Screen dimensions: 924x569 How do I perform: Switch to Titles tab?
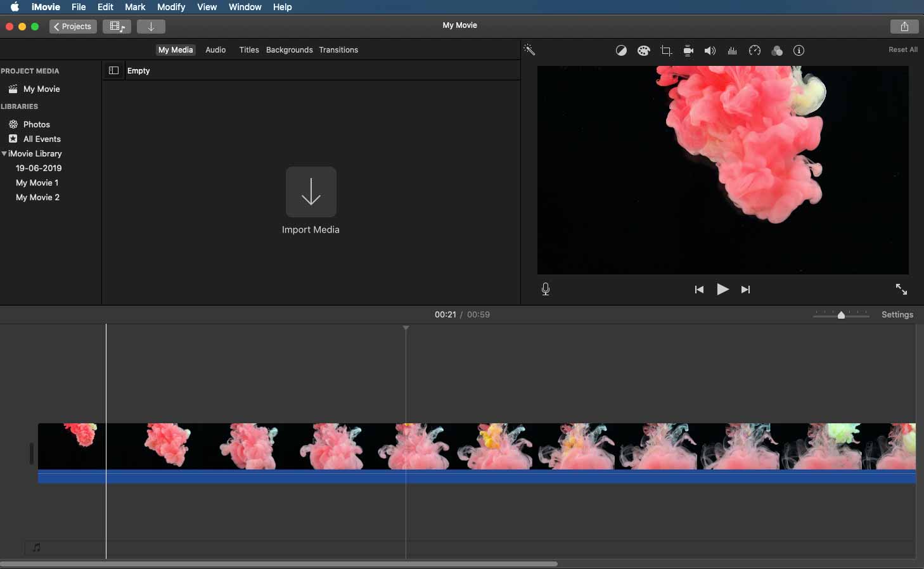click(249, 50)
